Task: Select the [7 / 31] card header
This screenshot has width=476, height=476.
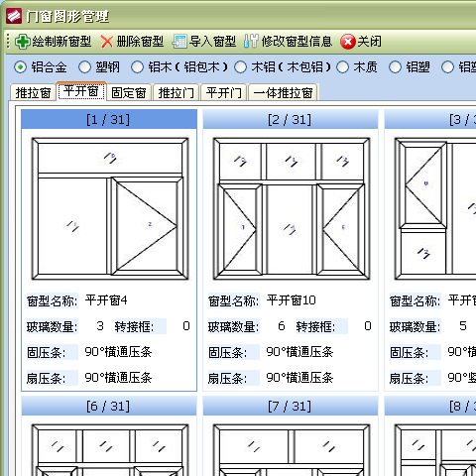Action: coord(291,406)
